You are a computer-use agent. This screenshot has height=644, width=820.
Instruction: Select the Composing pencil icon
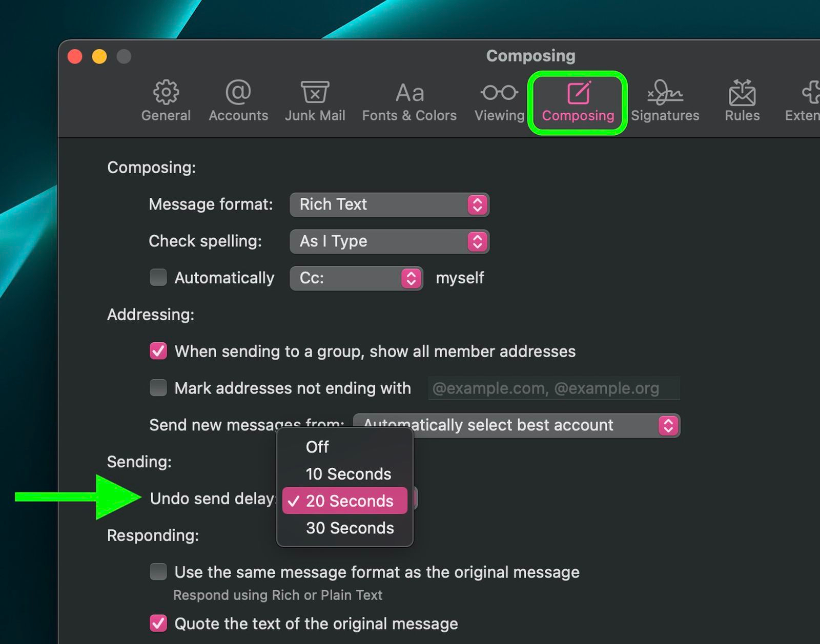(579, 92)
